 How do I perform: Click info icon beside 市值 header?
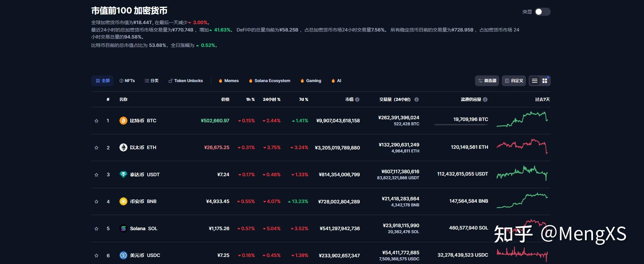[x=357, y=100]
